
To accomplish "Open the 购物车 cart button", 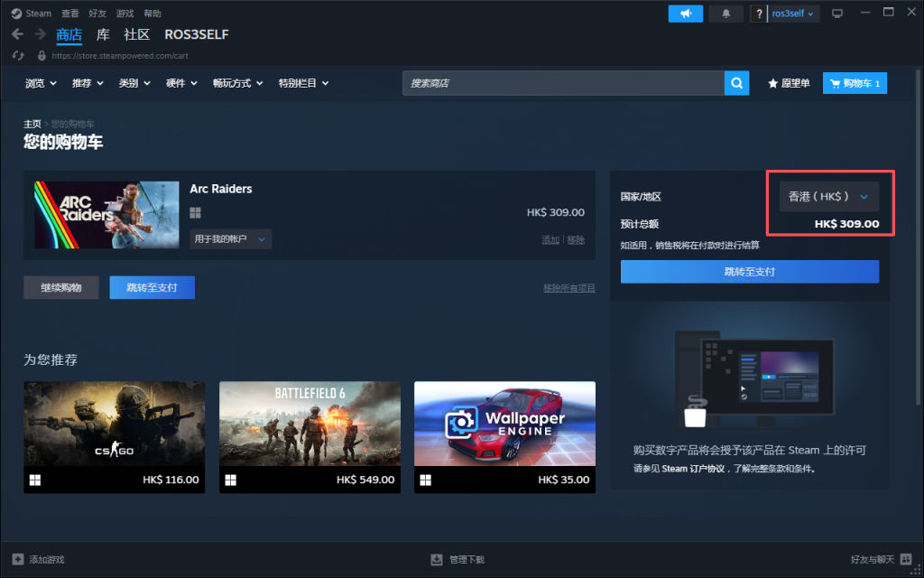I will click(x=855, y=83).
